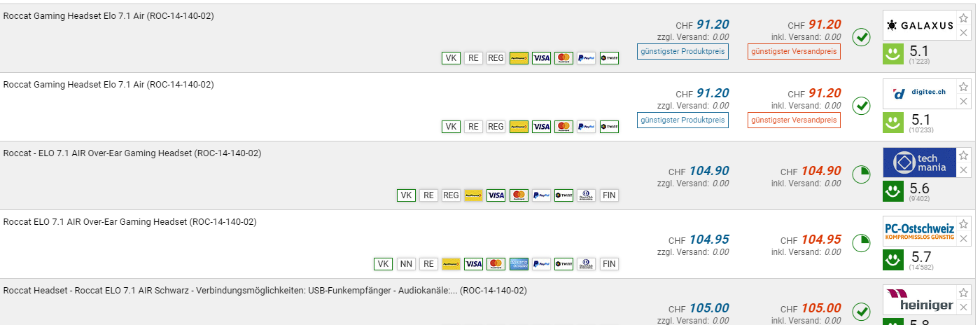Click the Diners Club icon in tech mania row
This screenshot has width=980, height=325.
[x=587, y=195]
